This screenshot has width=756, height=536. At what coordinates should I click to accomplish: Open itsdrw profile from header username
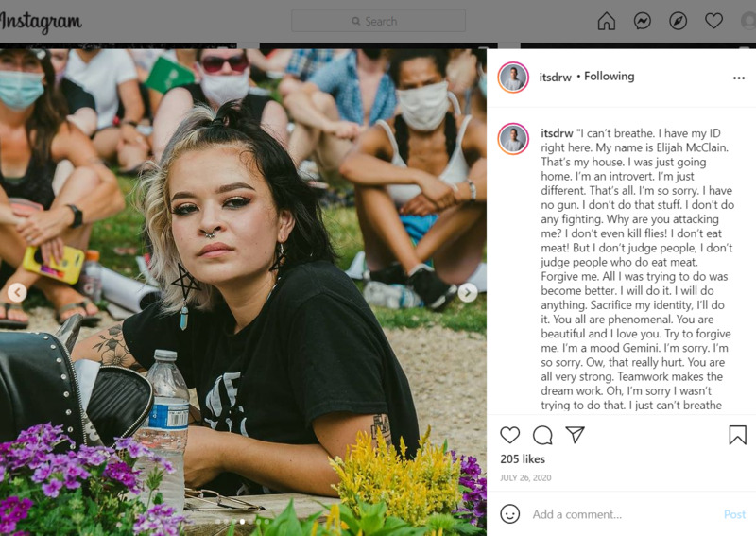(555, 77)
